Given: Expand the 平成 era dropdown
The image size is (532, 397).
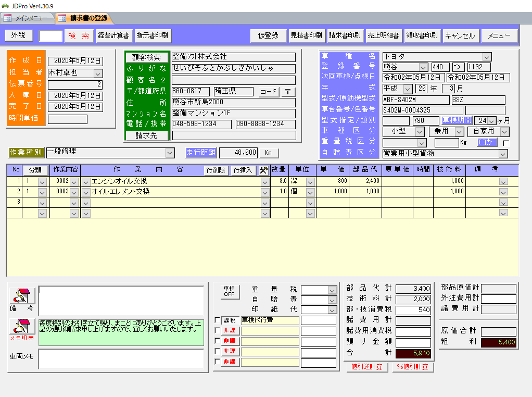Looking at the screenshot, I should tap(408, 89).
